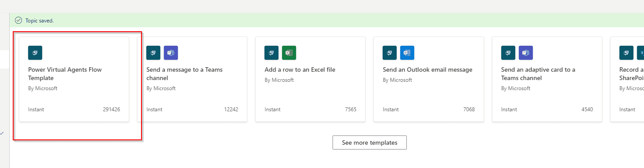Click the Power Virtual Agents icon on the Excel card
644x168 pixels.
coord(271,52)
